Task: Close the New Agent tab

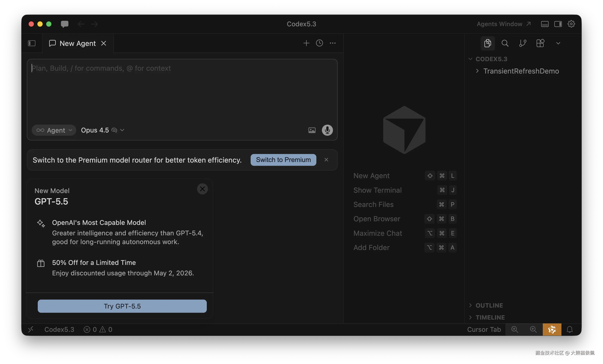Action: point(104,43)
